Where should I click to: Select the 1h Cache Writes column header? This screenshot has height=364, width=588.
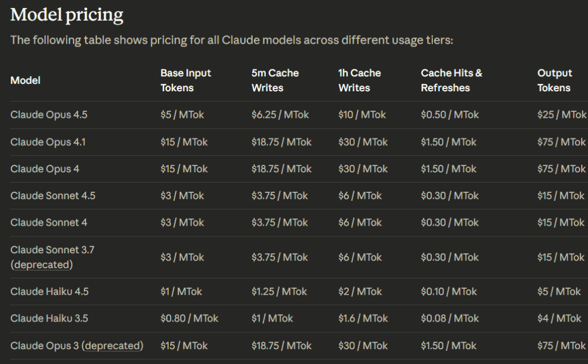[x=359, y=80]
